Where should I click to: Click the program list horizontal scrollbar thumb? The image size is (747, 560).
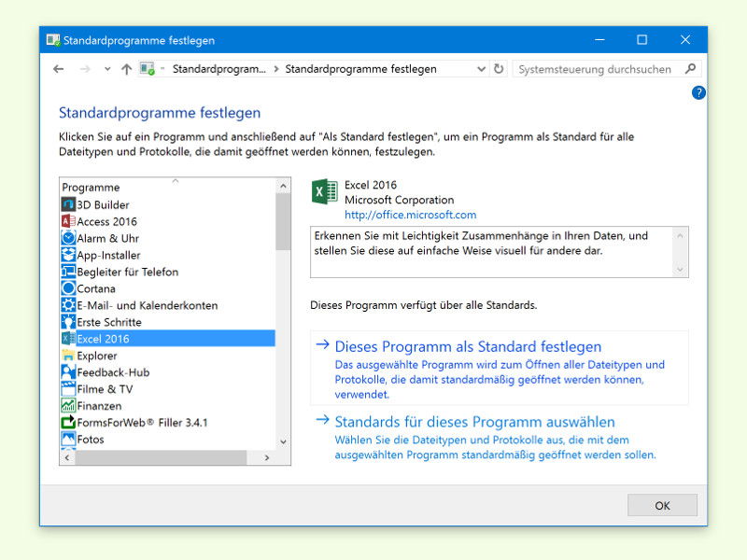161,457
